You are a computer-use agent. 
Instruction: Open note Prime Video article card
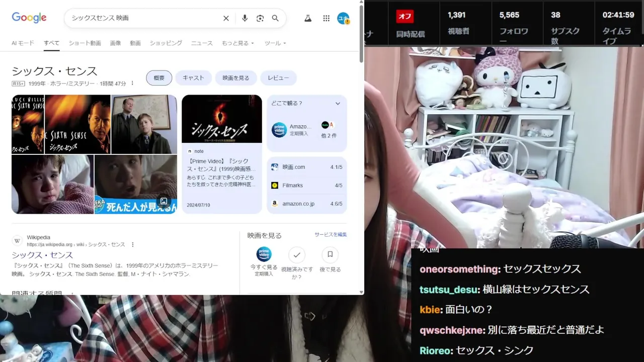222,154
